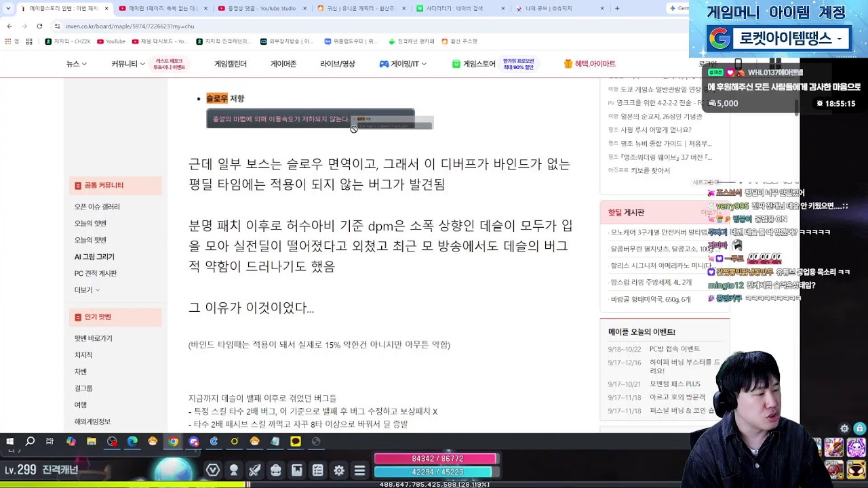The width and height of the screenshot is (868, 488).
Task: Switch to 사다리타기 네이버 검색 tab
Action: [x=460, y=8]
